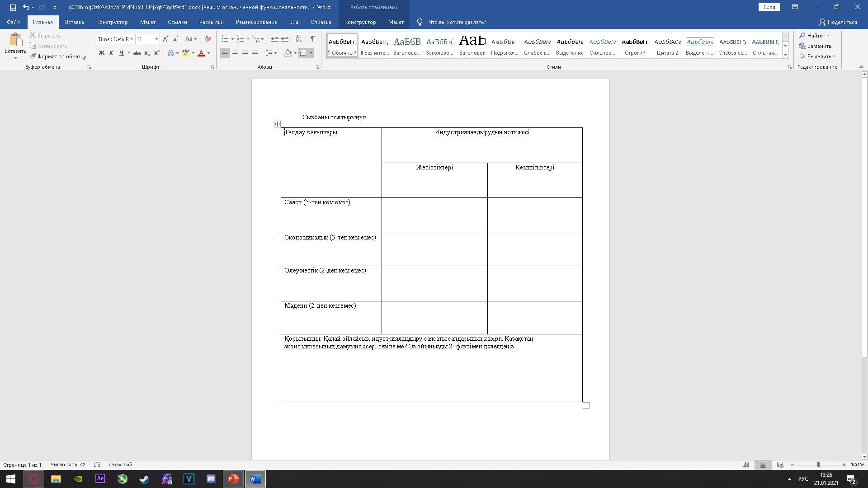Click the Increase indent icon

point(285,39)
